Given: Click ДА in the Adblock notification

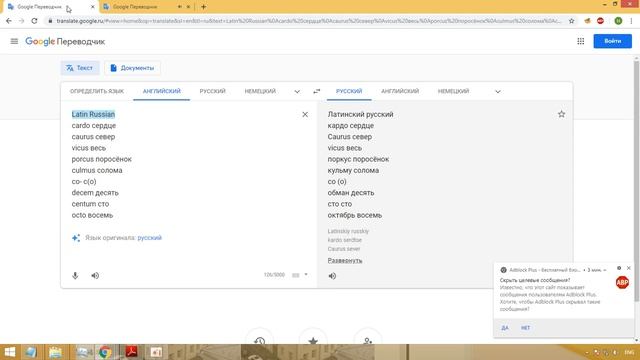Looking at the screenshot, I should tap(505, 328).
